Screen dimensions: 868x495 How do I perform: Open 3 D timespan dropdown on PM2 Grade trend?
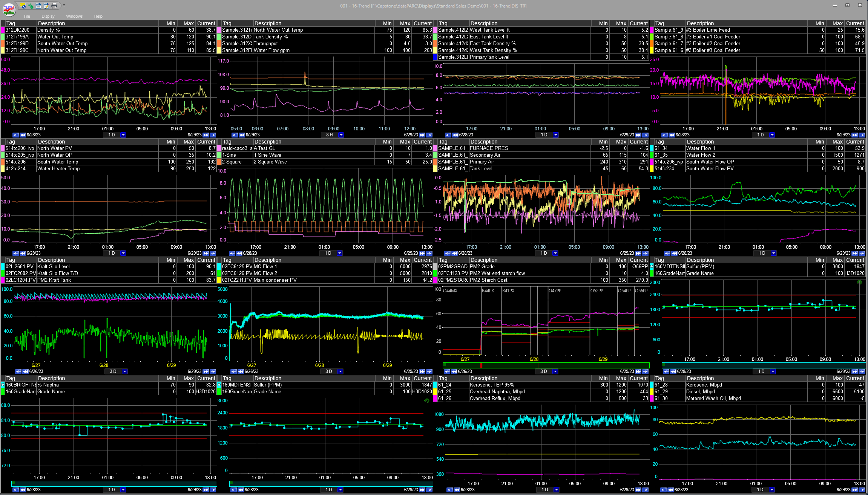click(555, 371)
